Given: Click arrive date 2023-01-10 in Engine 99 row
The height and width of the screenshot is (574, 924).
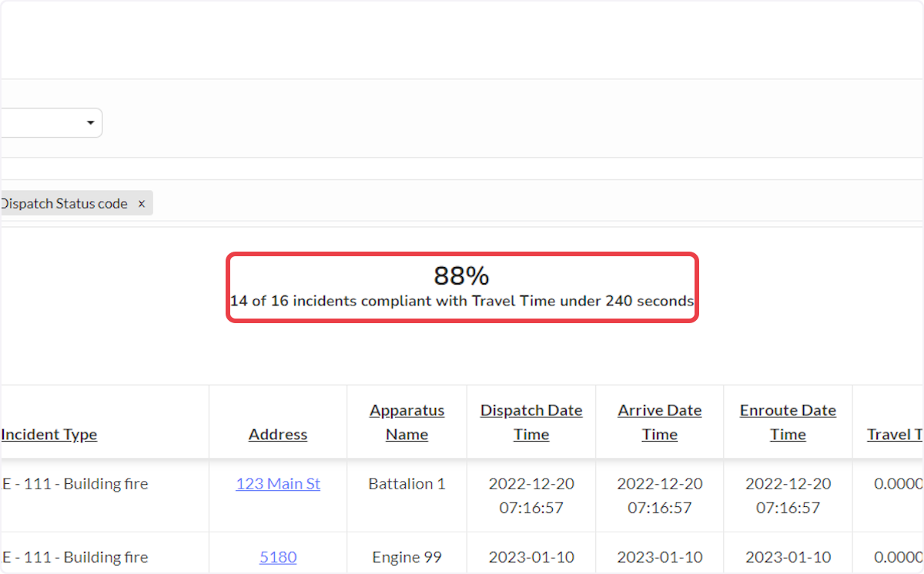Looking at the screenshot, I should point(660,557).
